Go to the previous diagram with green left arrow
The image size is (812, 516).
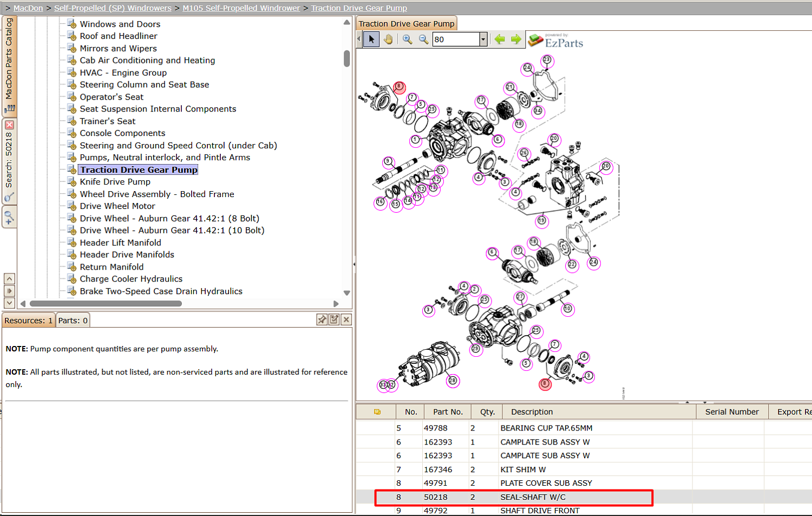pos(500,39)
